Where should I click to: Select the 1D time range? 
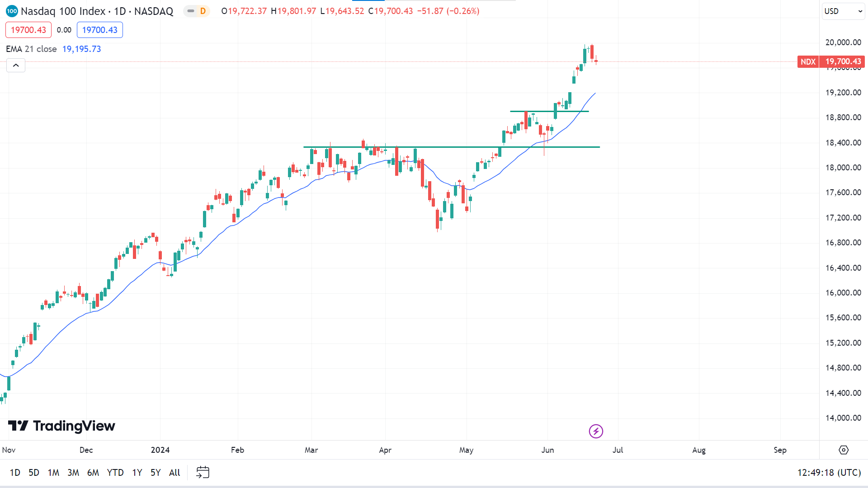pyautogui.click(x=15, y=473)
